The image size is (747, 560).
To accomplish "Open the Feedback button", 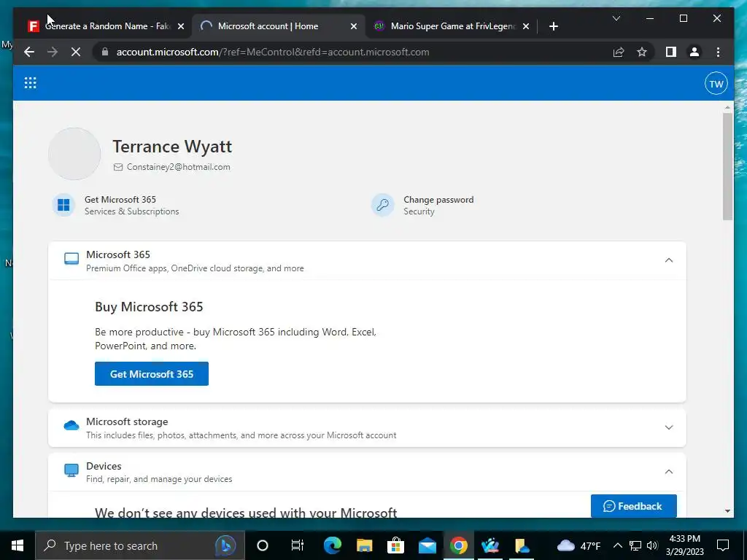I will (x=633, y=506).
